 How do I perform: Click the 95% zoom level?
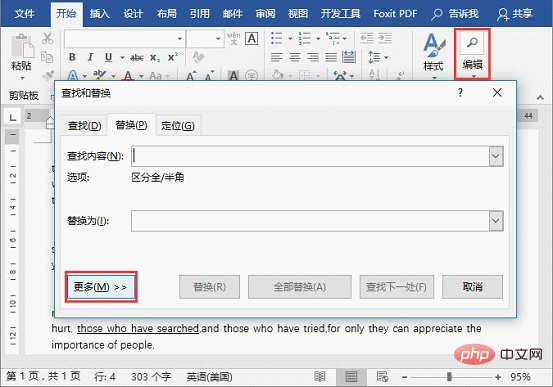[521, 377]
